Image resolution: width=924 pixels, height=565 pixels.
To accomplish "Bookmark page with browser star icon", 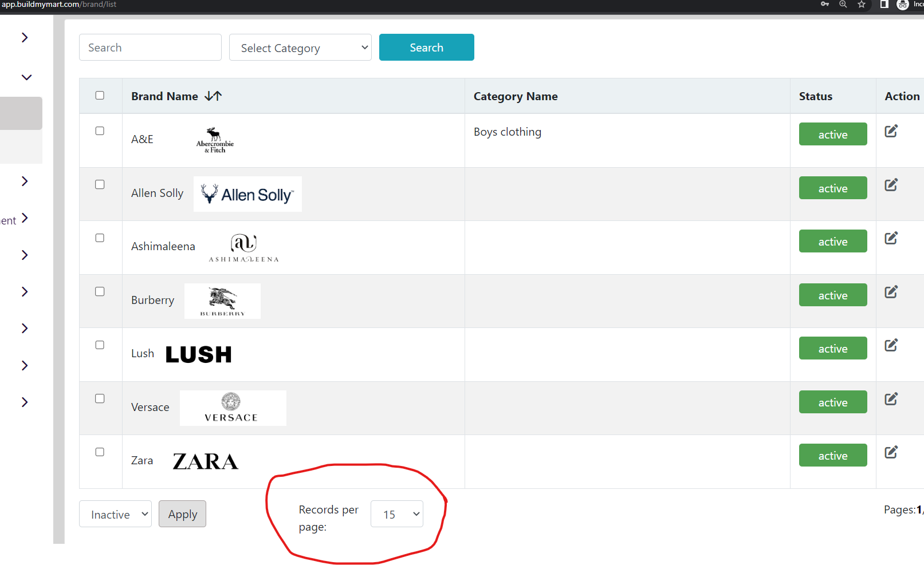I will pyautogui.click(x=861, y=5).
